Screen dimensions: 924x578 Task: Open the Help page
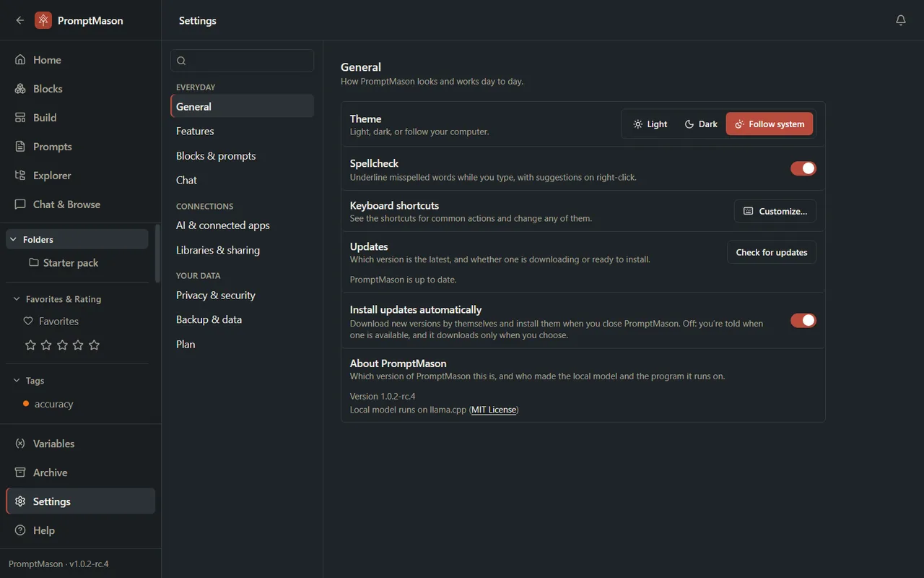(x=80, y=530)
